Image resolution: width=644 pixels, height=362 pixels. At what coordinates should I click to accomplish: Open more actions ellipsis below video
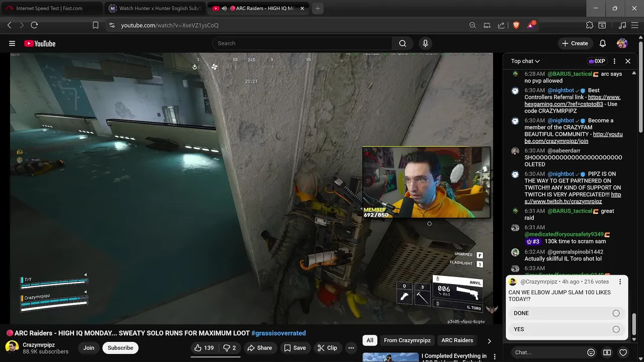pyautogui.click(x=351, y=348)
